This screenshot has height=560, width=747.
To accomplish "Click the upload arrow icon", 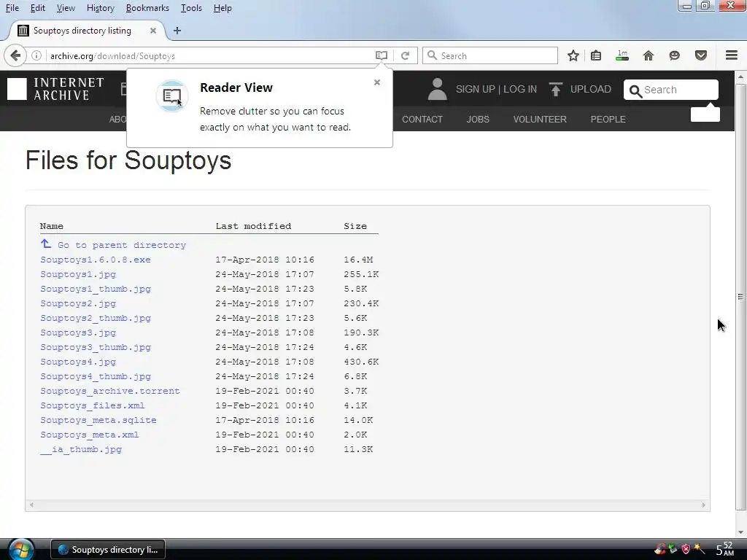I will 555,89.
